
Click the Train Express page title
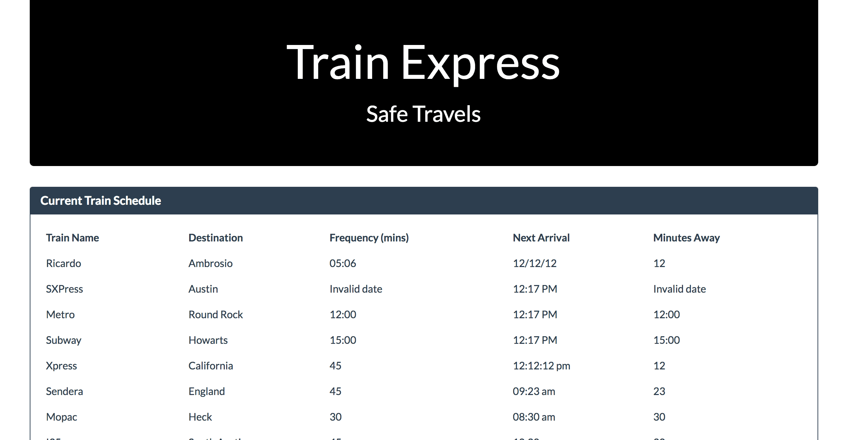tap(423, 63)
